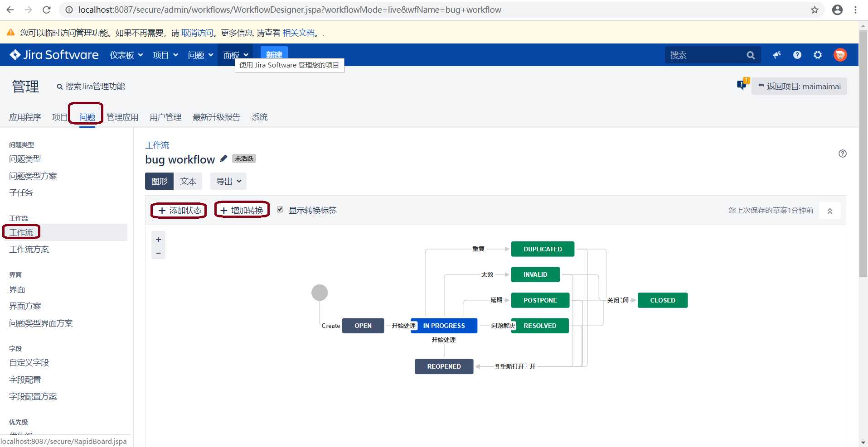Collapse the toolbar with the double chevron
868x447 pixels.
pos(829,211)
